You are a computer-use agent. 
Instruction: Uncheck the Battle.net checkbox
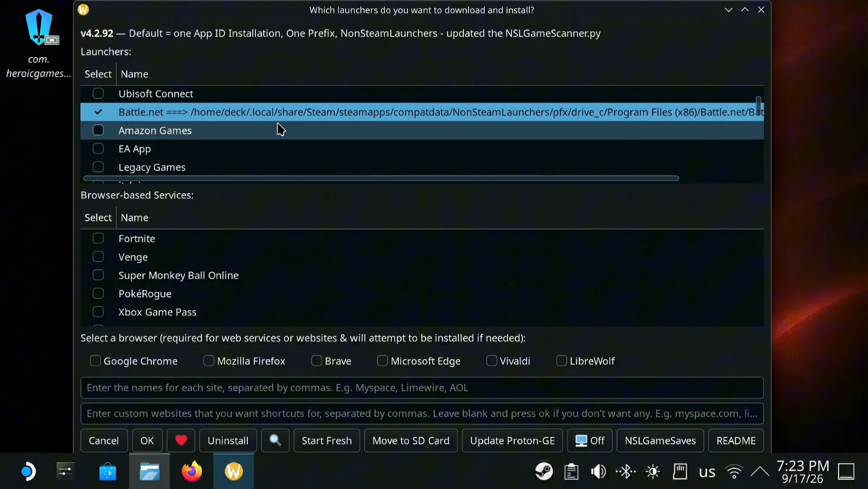coord(98,112)
